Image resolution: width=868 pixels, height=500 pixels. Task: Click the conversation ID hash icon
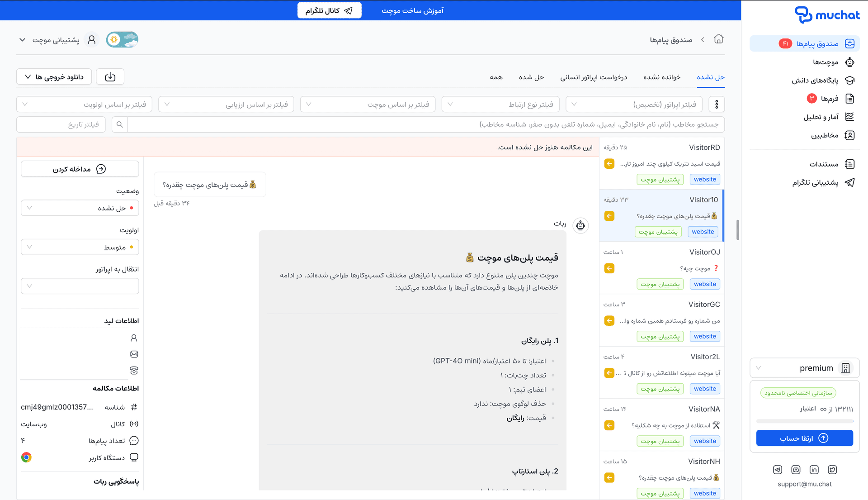[x=134, y=407]
